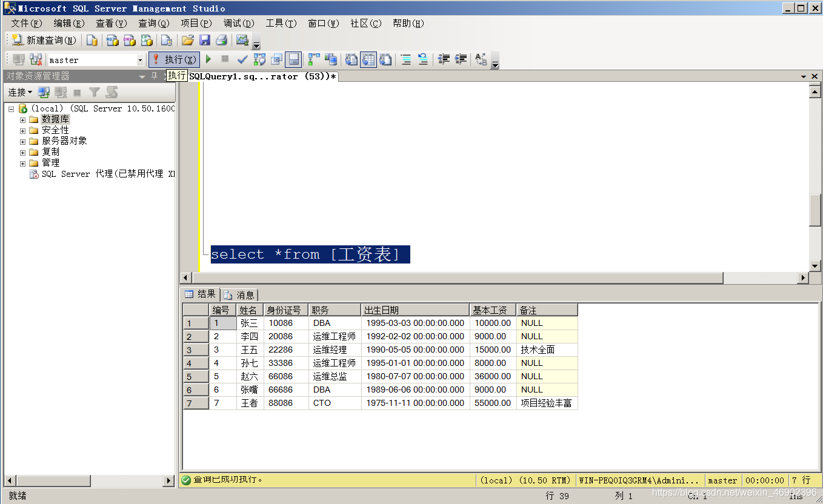Comment out the selected lines

pos(406,59)
